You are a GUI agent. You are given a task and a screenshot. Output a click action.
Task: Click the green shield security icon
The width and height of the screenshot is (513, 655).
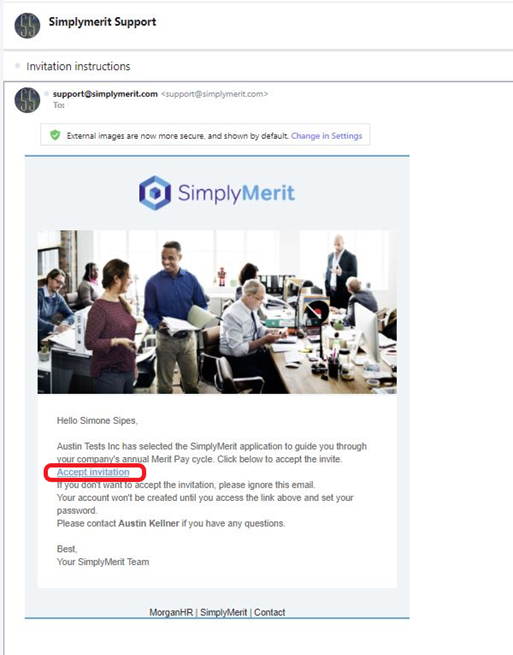[x=55, y=135]
